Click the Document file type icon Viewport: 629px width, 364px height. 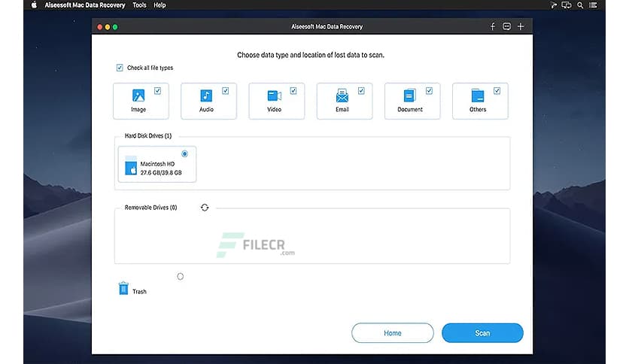point(409,96)
